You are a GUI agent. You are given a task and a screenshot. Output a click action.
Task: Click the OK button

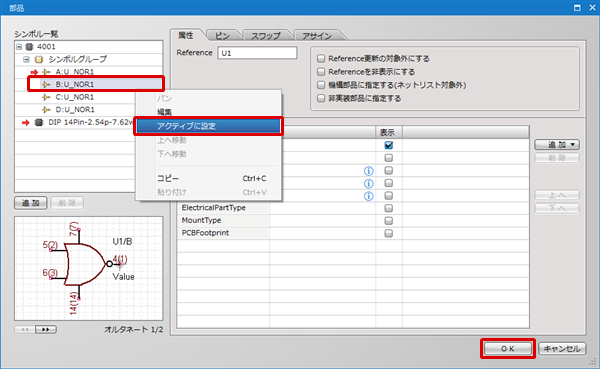pos(508,349)
